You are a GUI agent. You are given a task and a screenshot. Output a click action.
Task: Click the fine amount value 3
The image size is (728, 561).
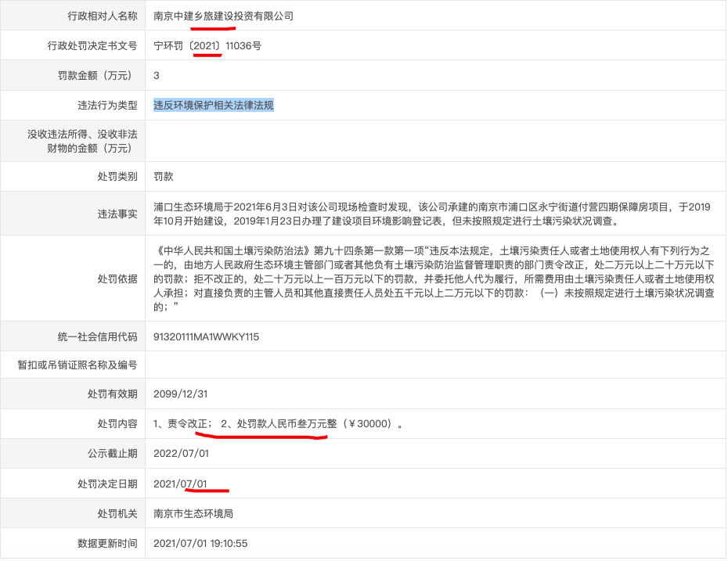157,76
